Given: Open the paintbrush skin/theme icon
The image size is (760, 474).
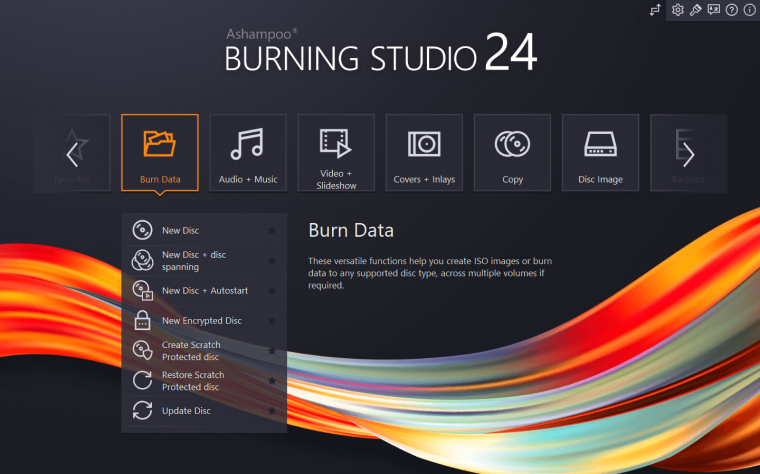Looking at the screenshot, I should (696, 10).
